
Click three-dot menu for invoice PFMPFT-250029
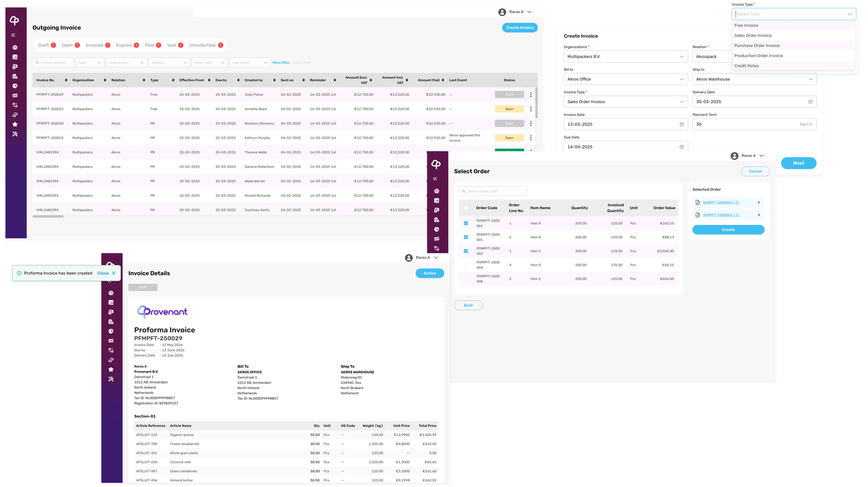531,95
